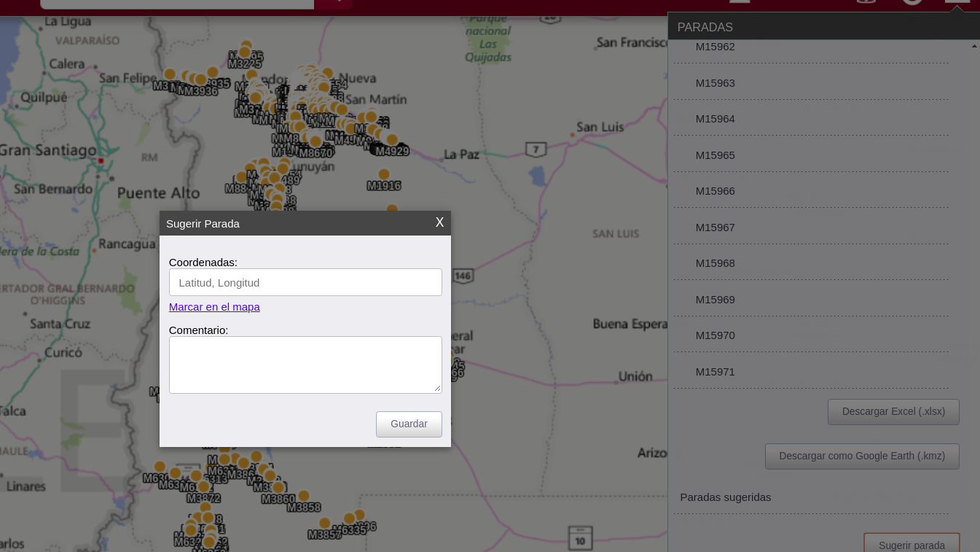Viewport: 980px width, 552px height.
Task: Download stops as Google Earth (.kmz)
Action: tap(862, 456)
